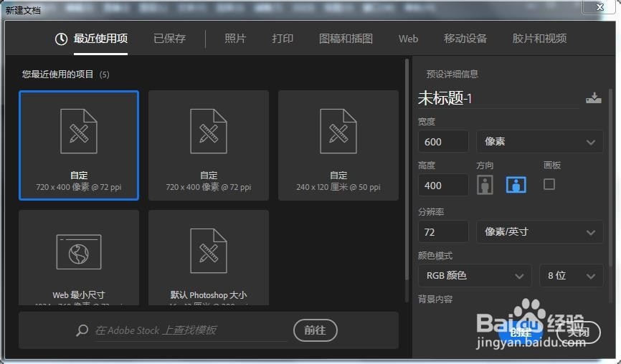Click the resolution field showing 72

tap(443, 232)
